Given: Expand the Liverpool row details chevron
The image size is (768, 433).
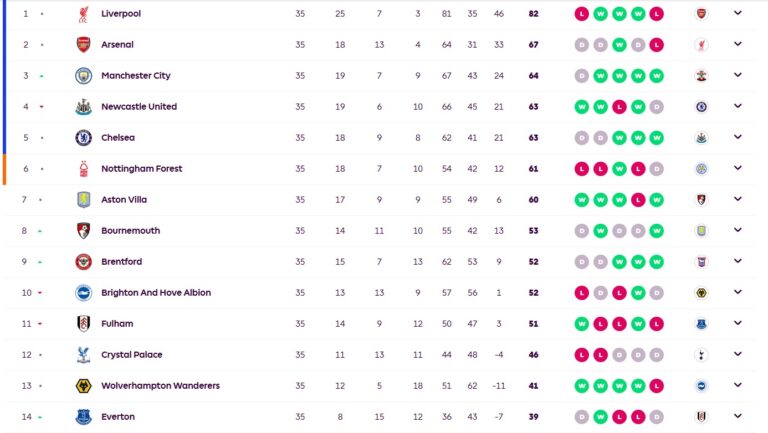Looking at the screenshot, I should tap(738, 13).
